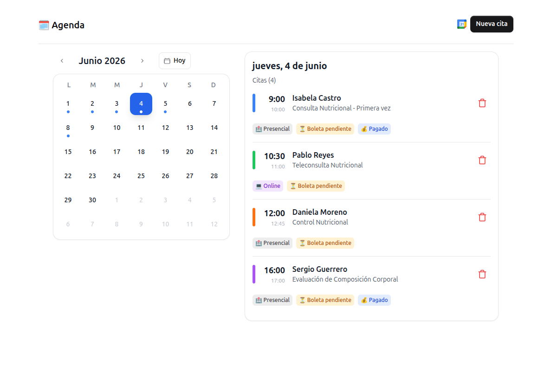Viewport: 551px width, 392px height.
Task: Select June 25 in the calendar
Action: tap(141, 176)
